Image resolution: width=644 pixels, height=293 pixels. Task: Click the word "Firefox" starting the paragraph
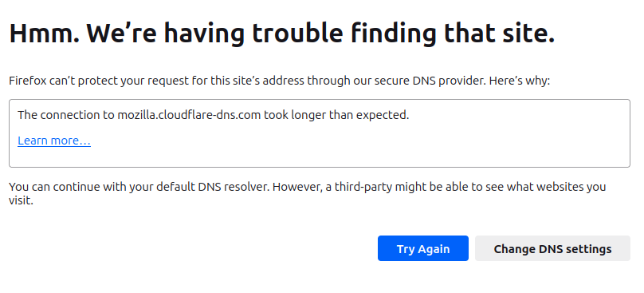click(x=28, y=81)
